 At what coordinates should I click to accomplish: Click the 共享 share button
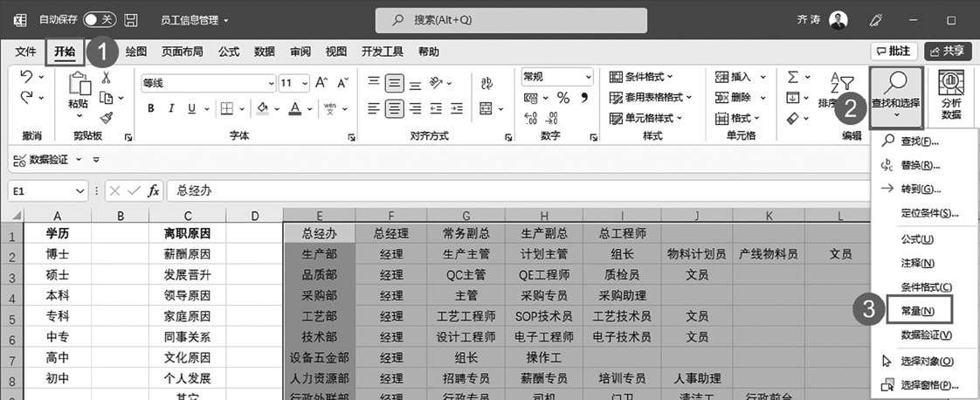pyautogui.click(x=948, y=52)
